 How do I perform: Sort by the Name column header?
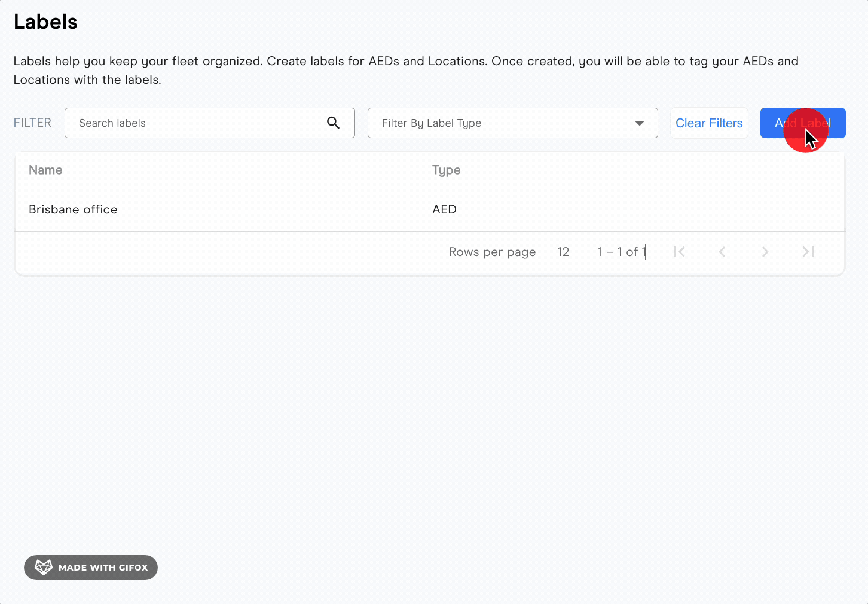pyautogui.click(x=45, y=170)
